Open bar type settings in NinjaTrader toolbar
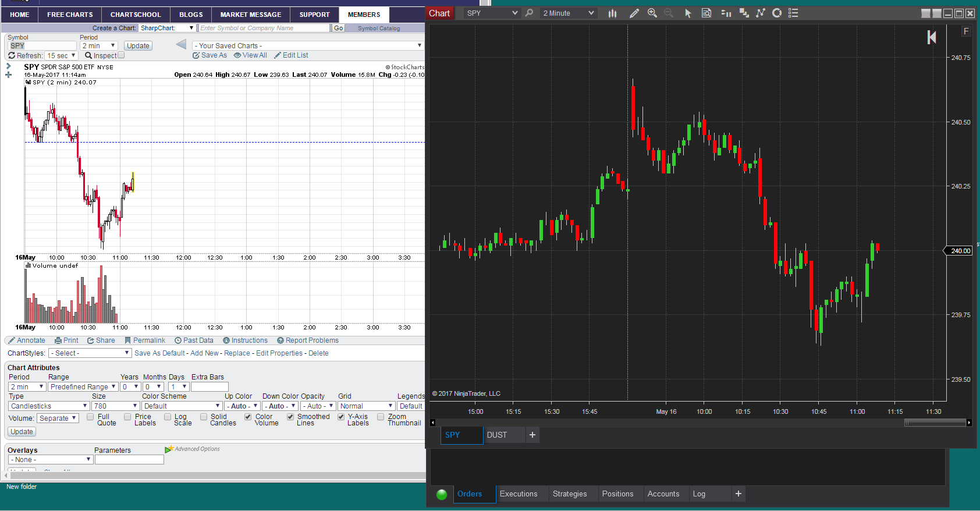Screen dimensions: 980x511 point(612,13)
